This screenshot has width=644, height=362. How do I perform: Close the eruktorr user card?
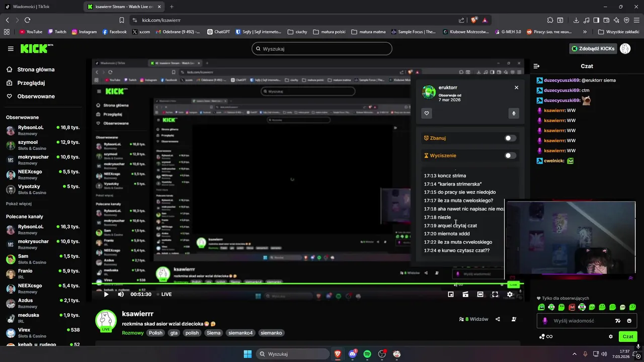pos(516,87)
